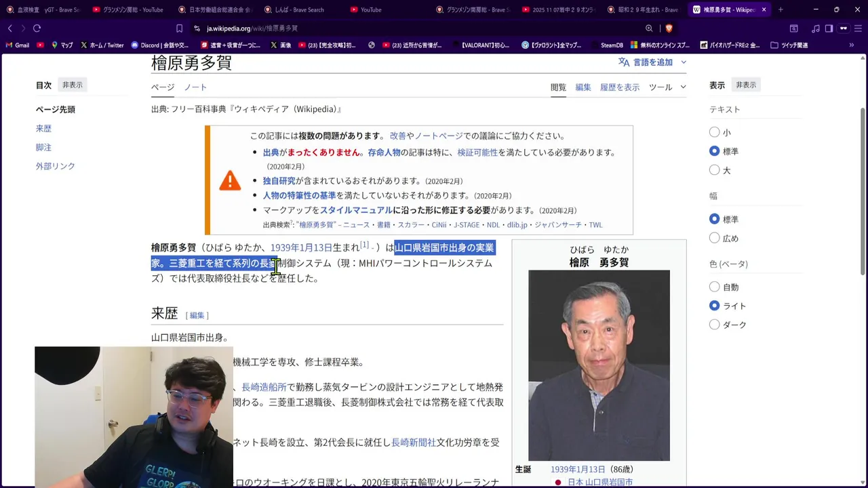This screenshot has width=868, height=488.
Task: Open the SteamDB bookmark
Action: point(606,45)
